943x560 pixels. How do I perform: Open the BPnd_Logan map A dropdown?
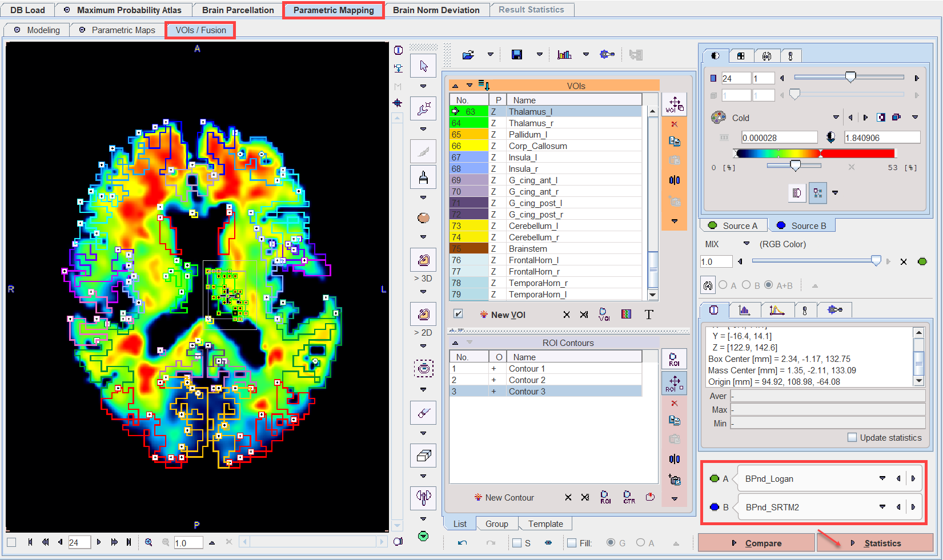click(882, 478)
